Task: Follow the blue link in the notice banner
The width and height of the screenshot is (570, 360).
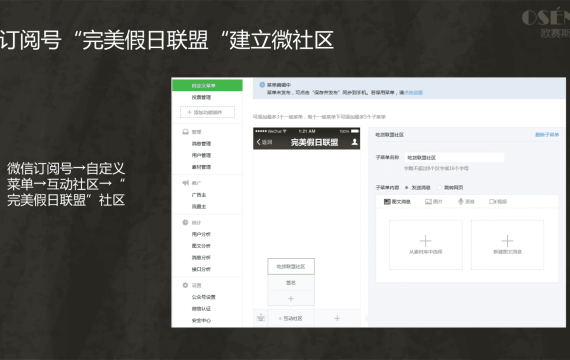Action: pyautogui.click(x=414, y=93)
